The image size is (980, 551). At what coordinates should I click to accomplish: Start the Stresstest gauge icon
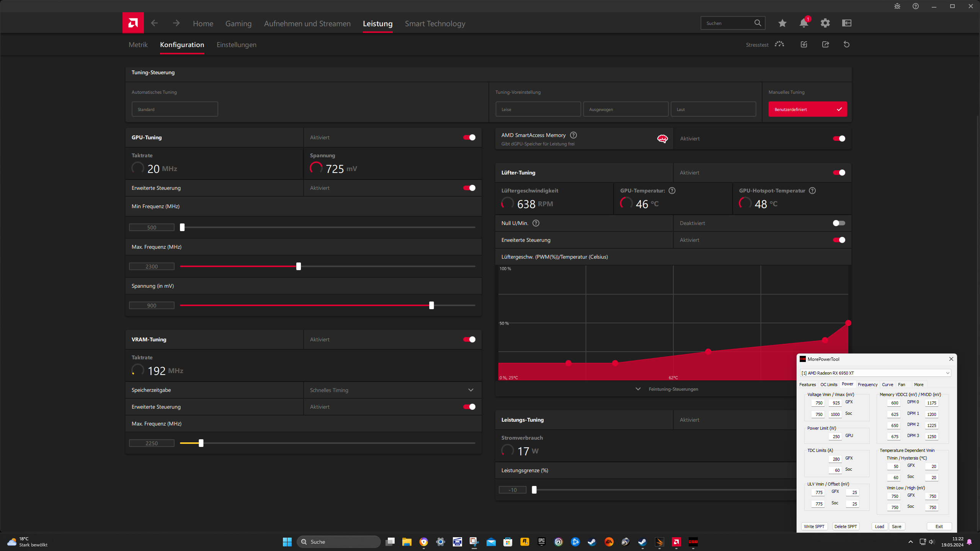[x=779, y=44]
